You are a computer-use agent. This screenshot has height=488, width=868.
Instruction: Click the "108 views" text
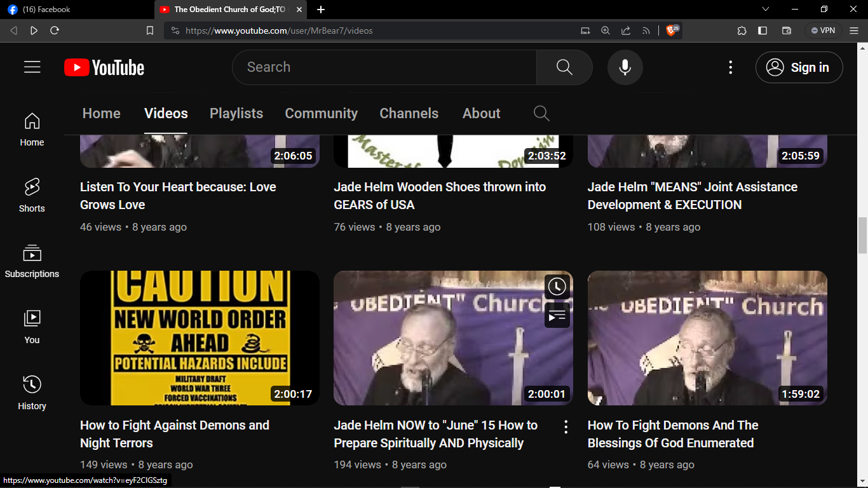coord(611,227)
